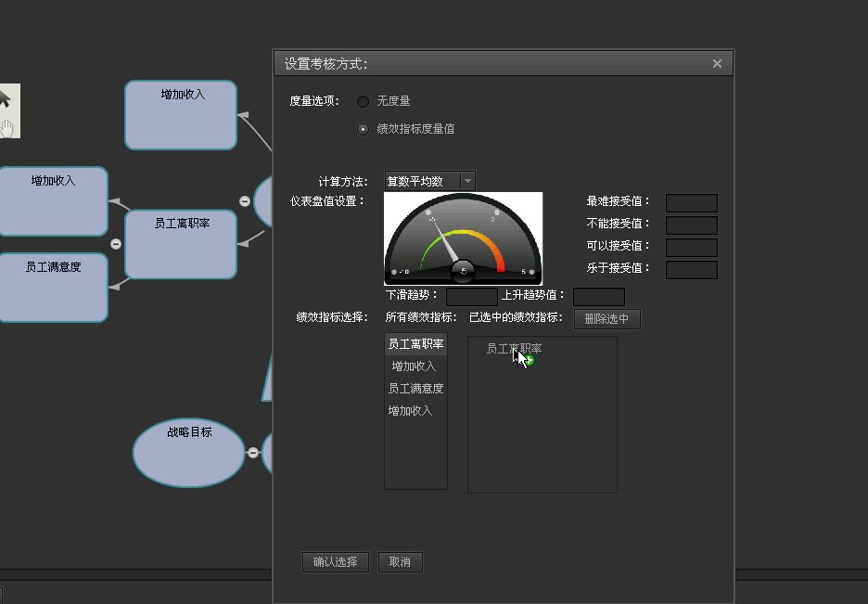The image size is (868, 604).
Task: Click the 确认选择 button
Action: [x=336, y=562]
